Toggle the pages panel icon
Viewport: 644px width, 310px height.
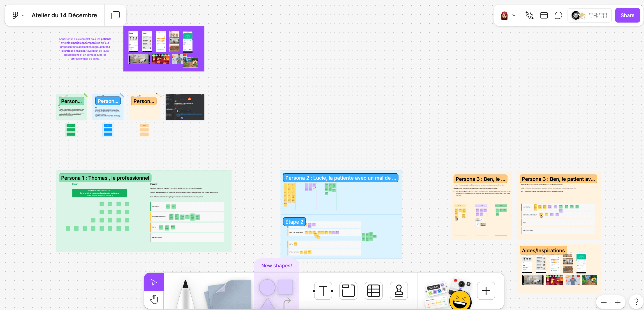(115, 16)
